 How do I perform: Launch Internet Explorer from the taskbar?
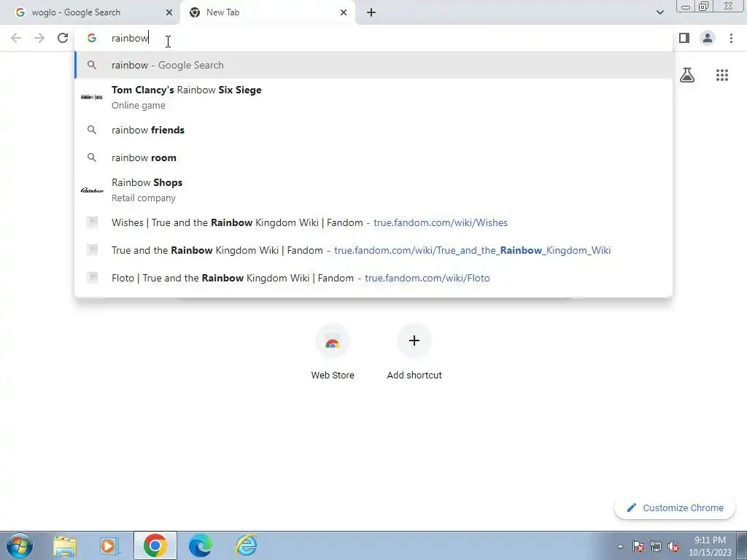coord(247,545)
